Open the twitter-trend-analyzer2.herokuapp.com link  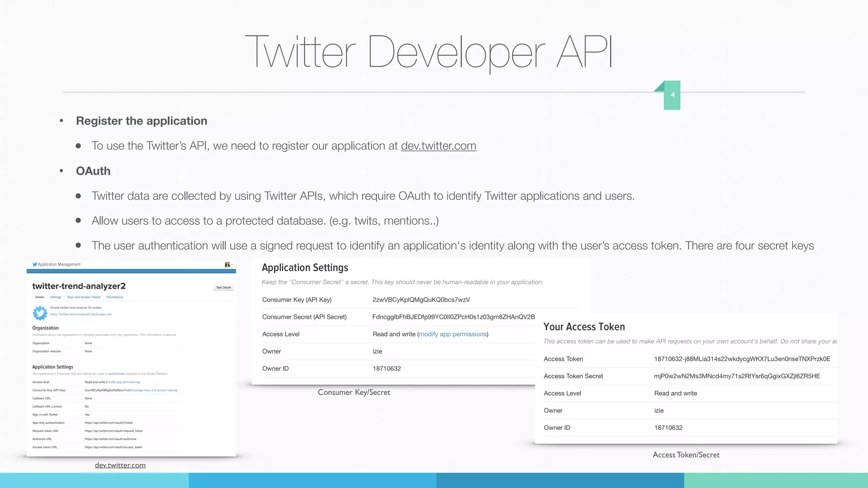tap(81, 314)
